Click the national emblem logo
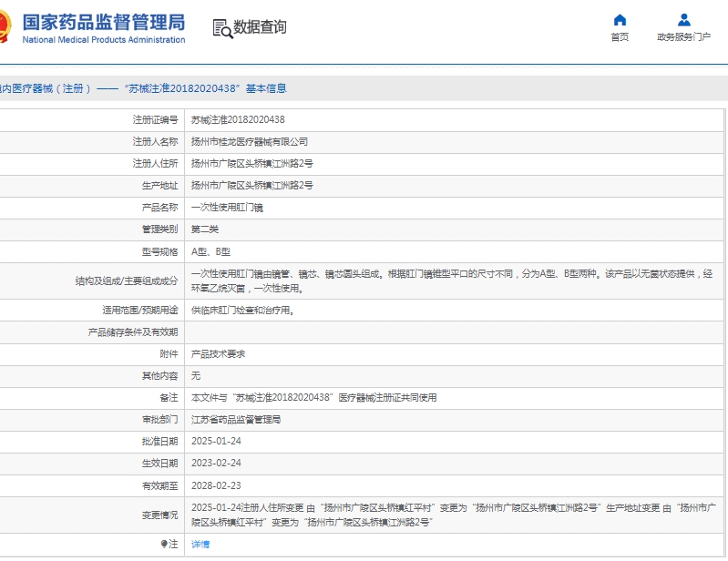Screen dimensions: 728x561 (x=5, y=27)
